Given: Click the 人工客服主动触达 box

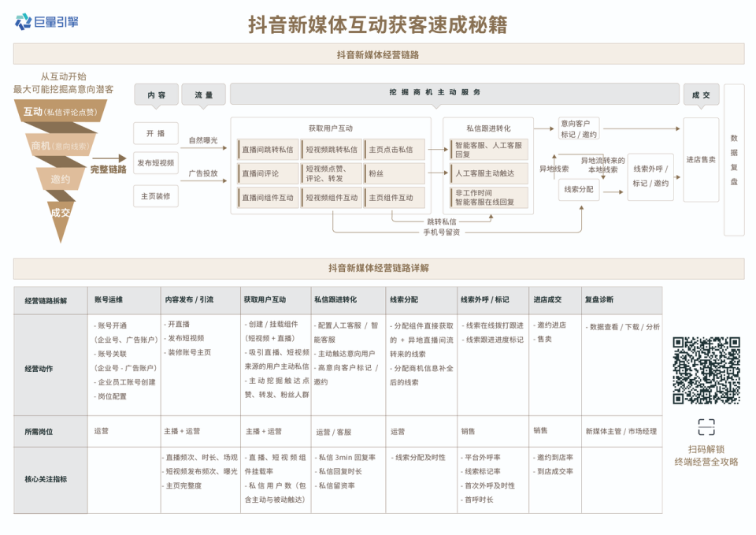Looking at the screenshot, I should (x=489, y=173).
